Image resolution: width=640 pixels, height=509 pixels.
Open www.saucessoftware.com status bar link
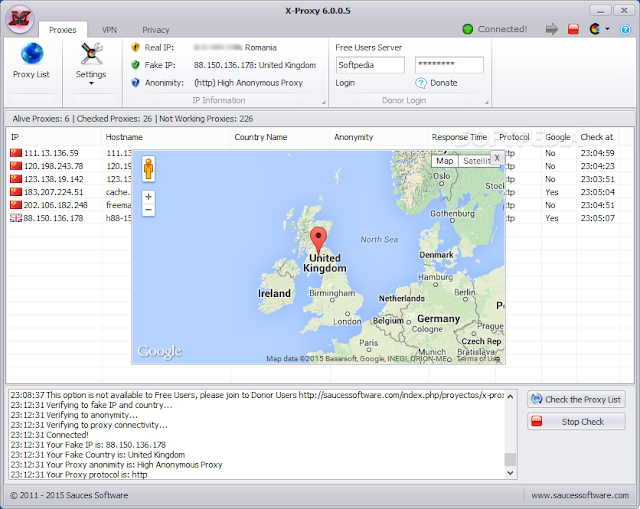tap(580, 496)
